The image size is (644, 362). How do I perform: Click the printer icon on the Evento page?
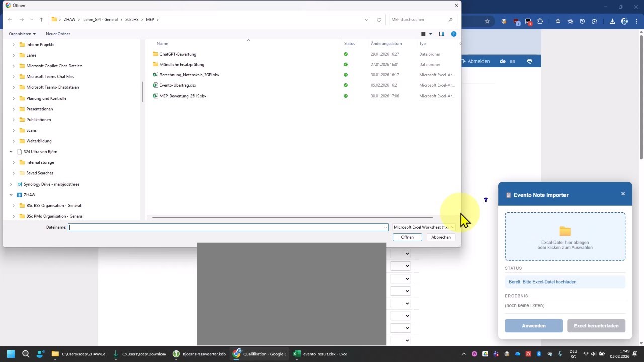pos(529,61)
